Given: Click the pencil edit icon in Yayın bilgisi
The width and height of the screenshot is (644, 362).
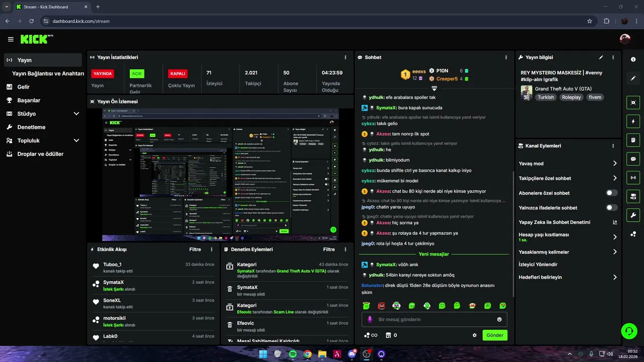Looking at the screenshot, I should click(601, 57).
